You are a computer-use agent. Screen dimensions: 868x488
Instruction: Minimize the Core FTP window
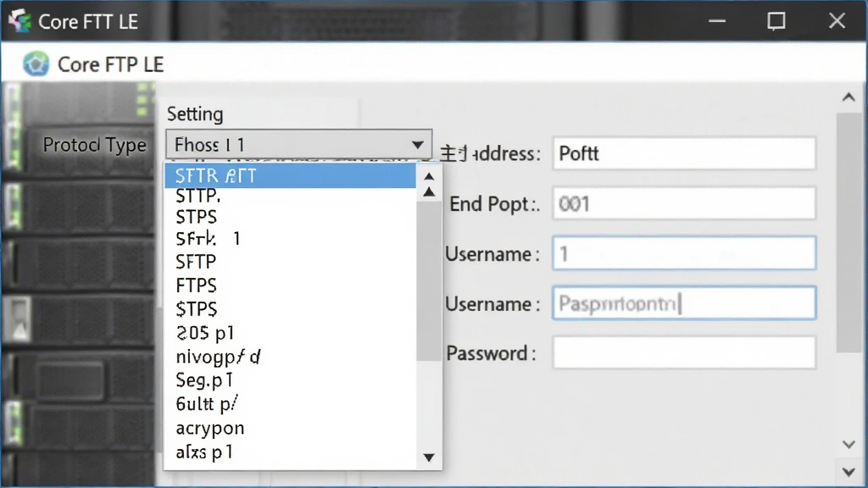[x=717, y=21]
